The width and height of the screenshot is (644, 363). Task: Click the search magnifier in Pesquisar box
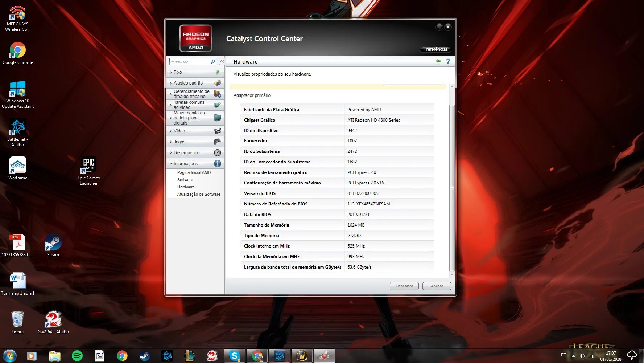[213, 62]
